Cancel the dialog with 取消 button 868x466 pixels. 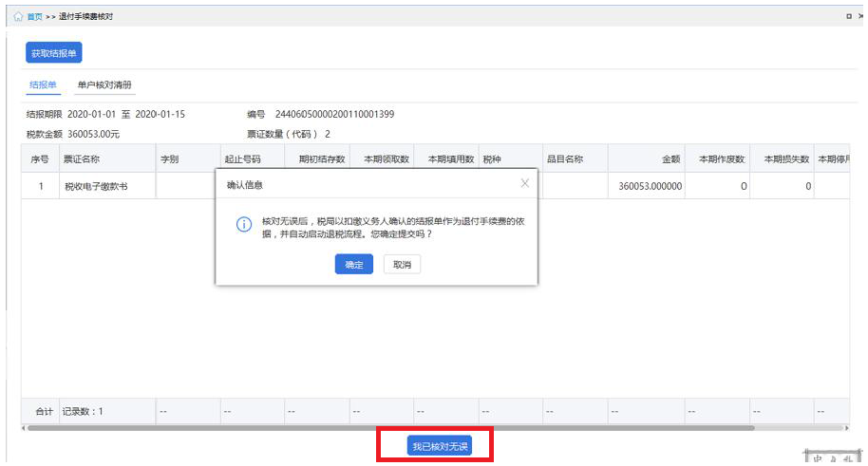[x=402, y=265]
